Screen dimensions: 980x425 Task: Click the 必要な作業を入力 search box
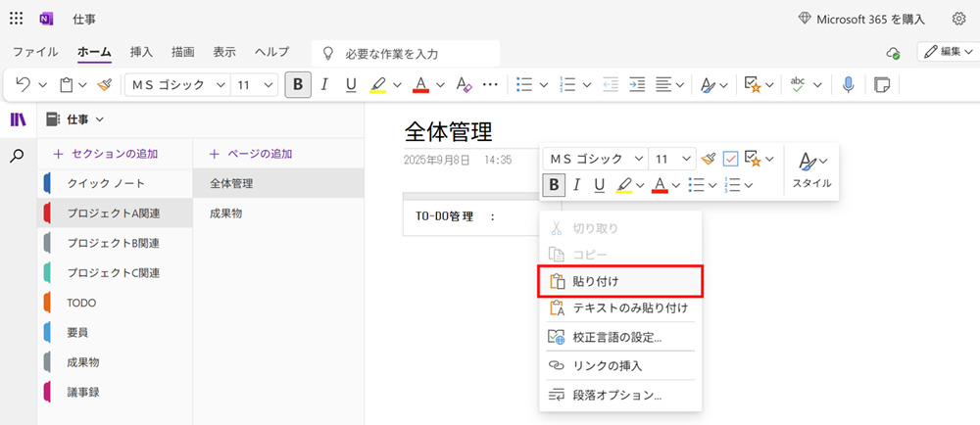coord(406,54)
